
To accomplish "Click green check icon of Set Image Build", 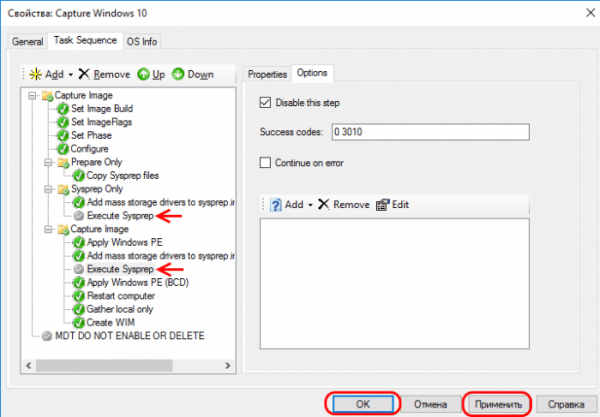I will (x=63, y=109).
